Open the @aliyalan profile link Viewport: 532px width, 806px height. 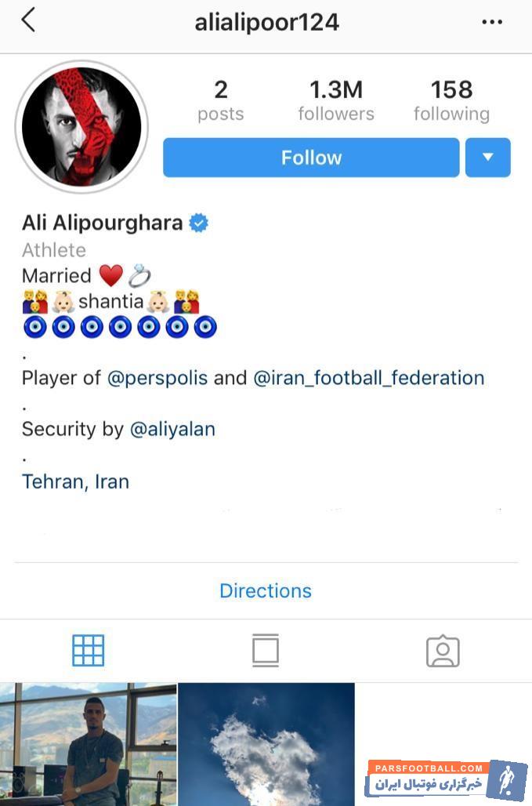(x=172, y=429)
